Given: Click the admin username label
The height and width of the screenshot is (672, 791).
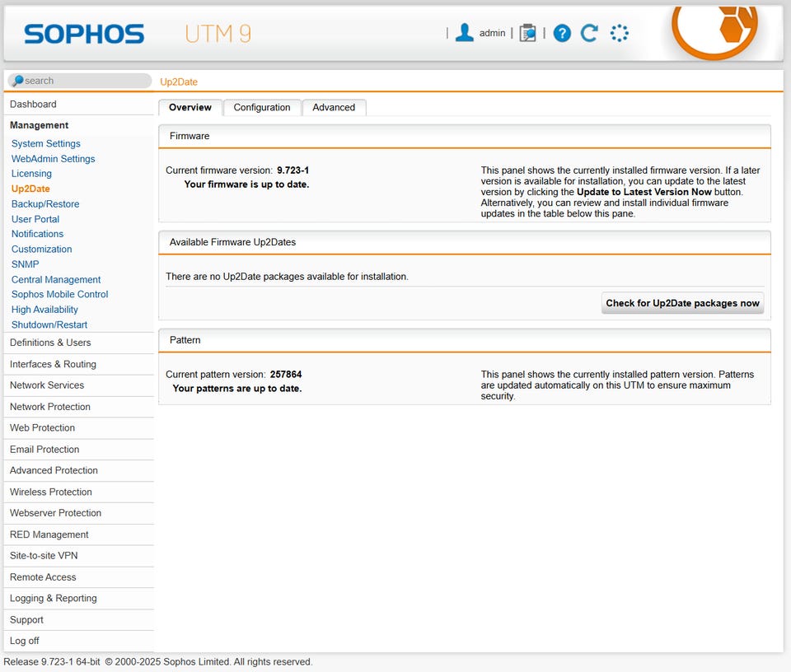Looking at the screenshot, I should (x=493, y=33).
